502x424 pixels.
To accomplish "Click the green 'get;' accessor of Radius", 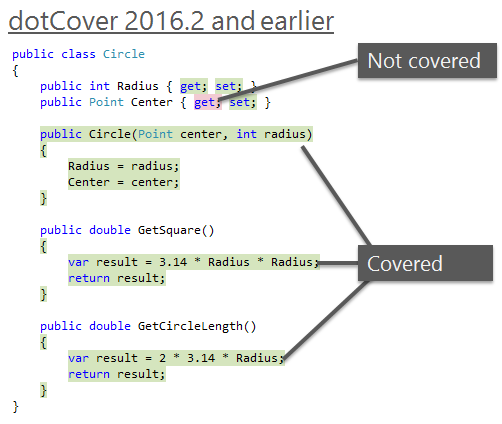I will coord(194,86).
